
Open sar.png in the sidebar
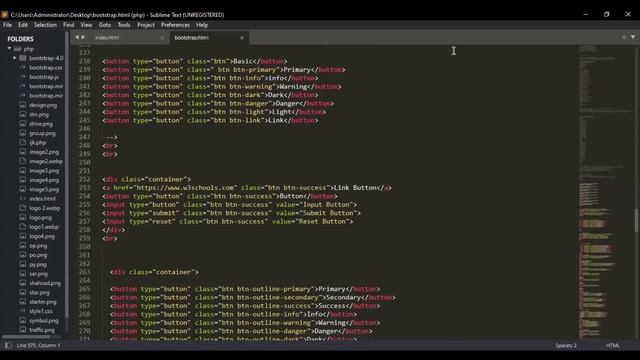[x=38, y=274]
